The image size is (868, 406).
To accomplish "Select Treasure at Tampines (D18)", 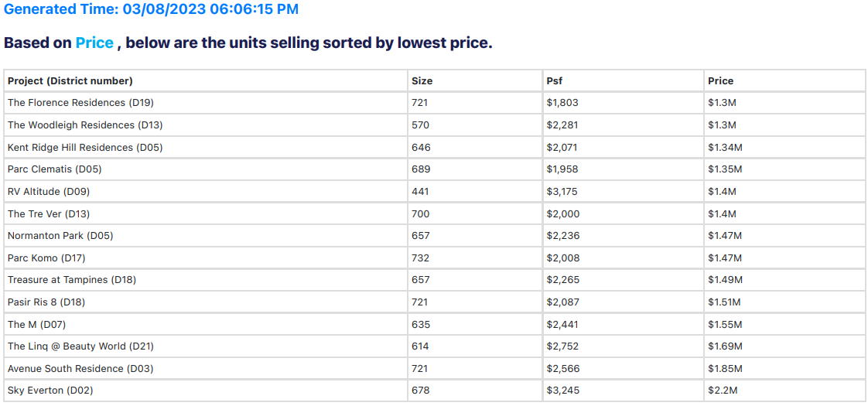I will click(x=72, y=280).
